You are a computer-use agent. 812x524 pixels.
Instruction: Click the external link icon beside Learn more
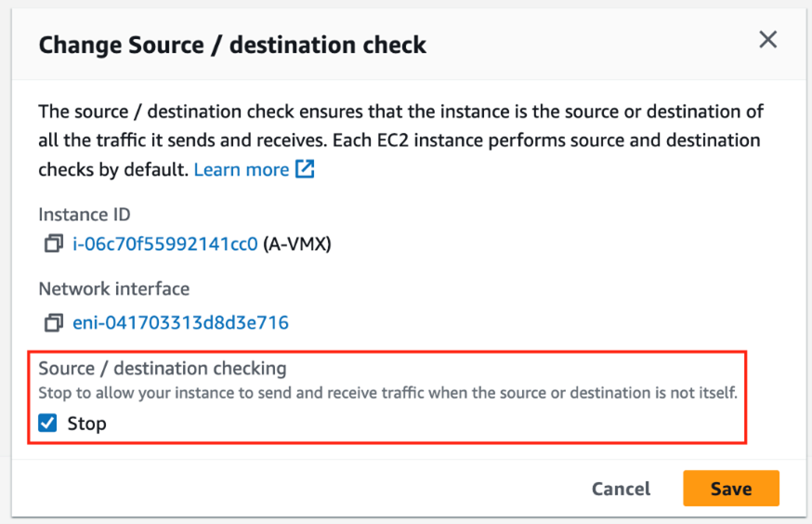(305, 170)
